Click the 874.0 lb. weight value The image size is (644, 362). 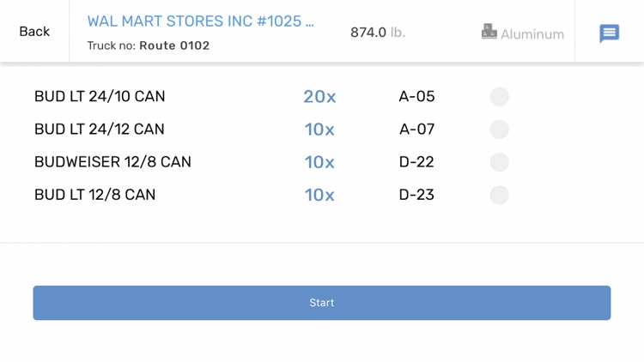377,33
